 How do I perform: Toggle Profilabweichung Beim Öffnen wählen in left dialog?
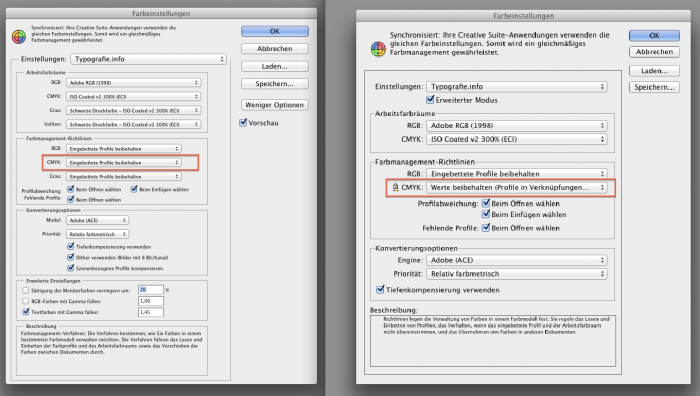point(71,189)
